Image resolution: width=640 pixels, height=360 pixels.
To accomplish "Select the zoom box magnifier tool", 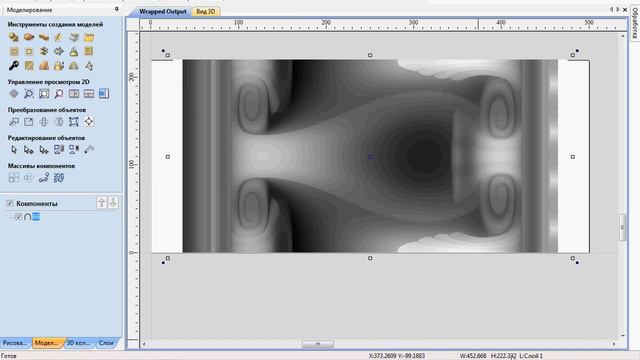I will pyautogui.click(x=29, y=94).
